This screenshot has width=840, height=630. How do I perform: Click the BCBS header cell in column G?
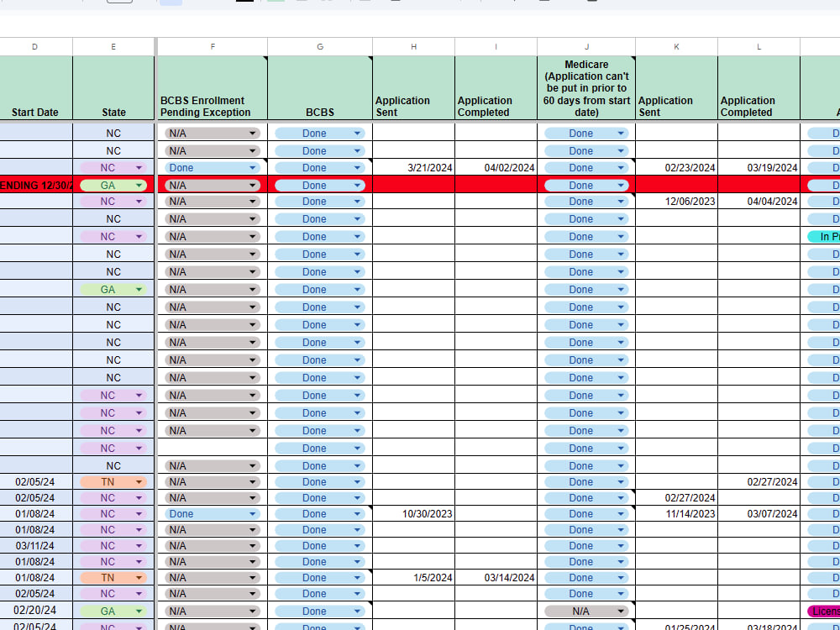tap(320, 88)
